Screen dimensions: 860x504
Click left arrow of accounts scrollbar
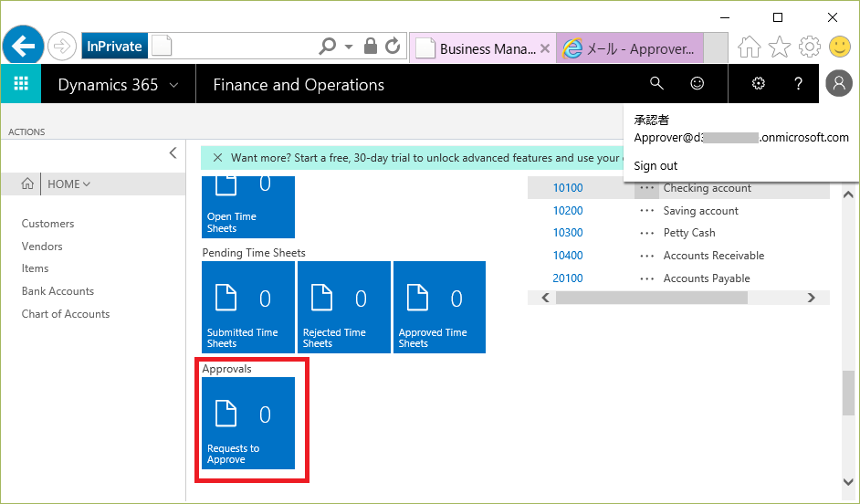pos(545,298)
